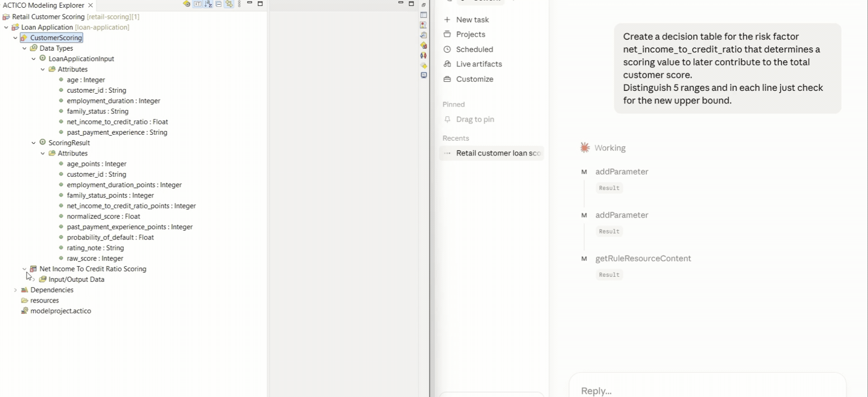The height and width of the screenshot is (397, 868).
Task: Select 'probability_of_default : Float' attribute
Action: [110, 237]
